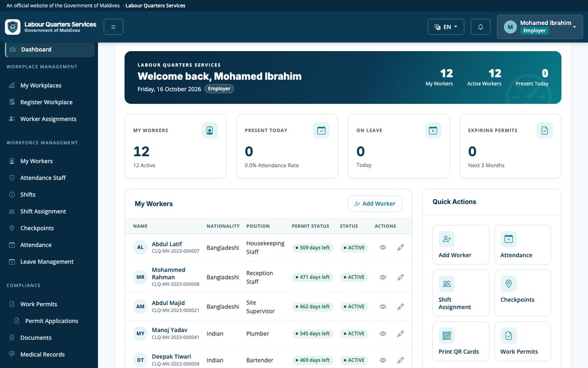View Mohammed Rahman details with eye icon

click(x=383, y=277)
